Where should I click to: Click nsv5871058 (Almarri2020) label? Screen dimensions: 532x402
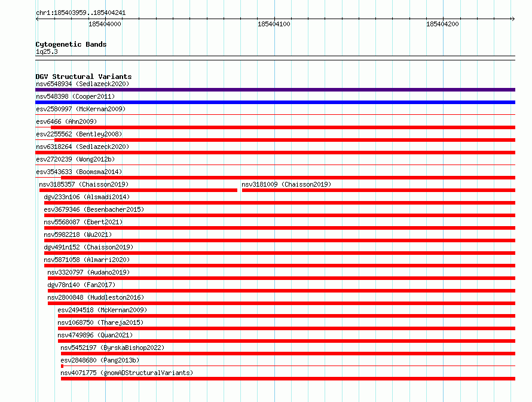pos(87,260)
